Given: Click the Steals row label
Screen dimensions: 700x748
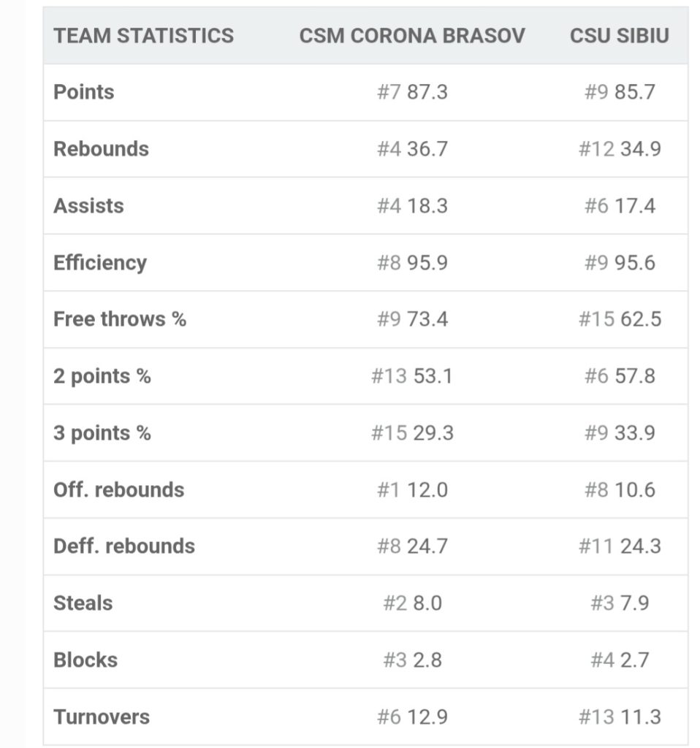Looking at the screenshot, I should 83,603.
